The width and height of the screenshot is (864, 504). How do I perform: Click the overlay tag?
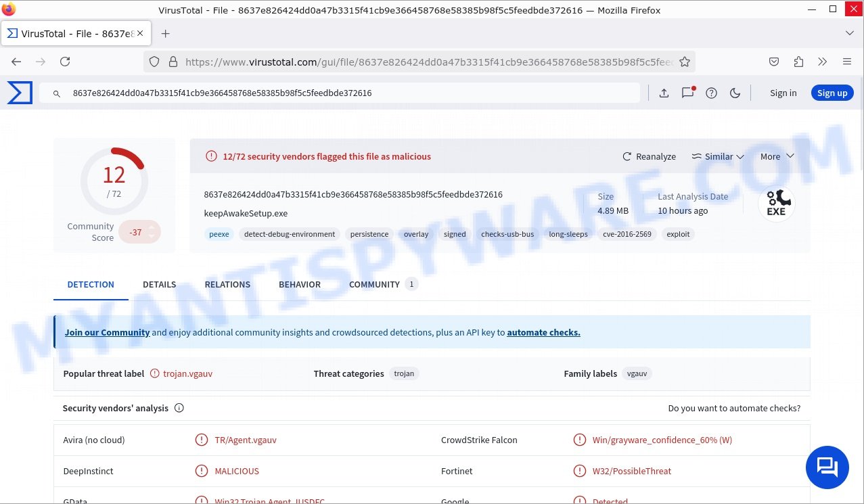click(416, 234)
